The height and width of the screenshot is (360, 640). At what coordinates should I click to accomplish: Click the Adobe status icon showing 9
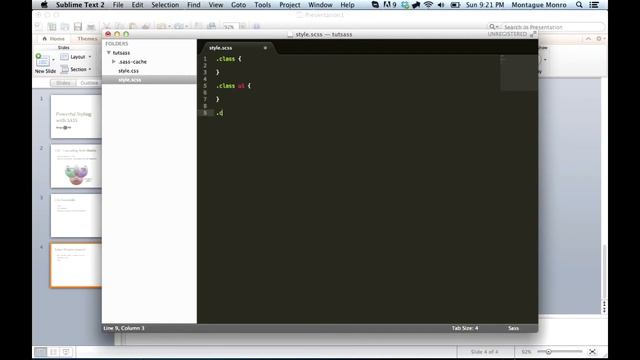point(390,5)
